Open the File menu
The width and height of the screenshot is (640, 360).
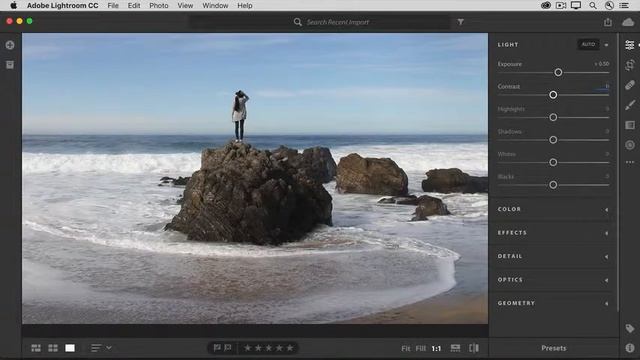pyautogui.click(x=113, y=5)
